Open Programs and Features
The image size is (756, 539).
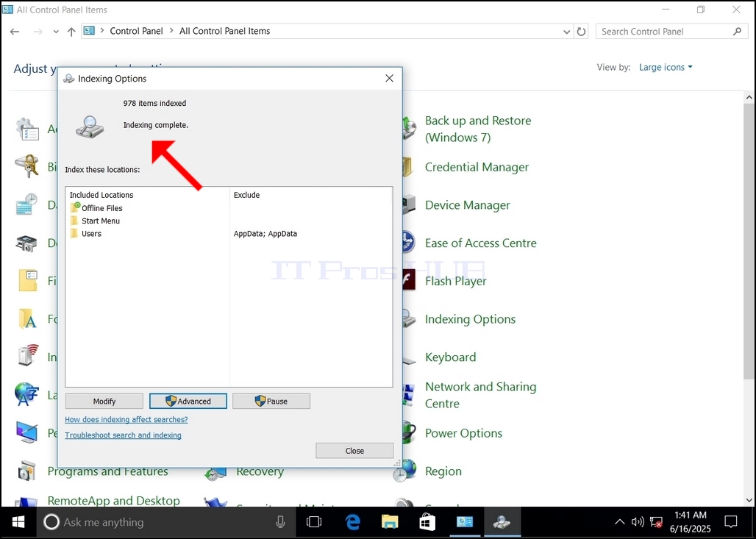tap(107, 471)
